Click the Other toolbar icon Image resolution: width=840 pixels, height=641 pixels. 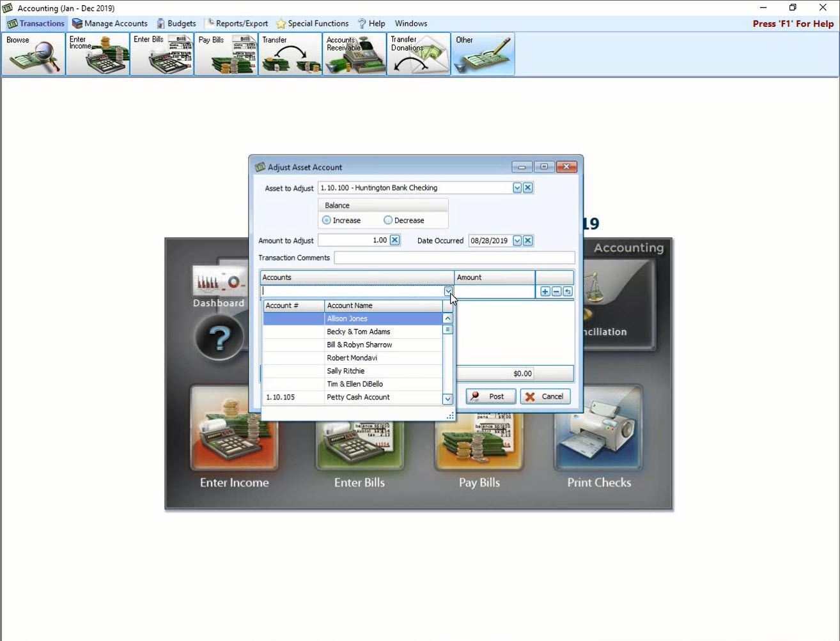pos(482,54)
